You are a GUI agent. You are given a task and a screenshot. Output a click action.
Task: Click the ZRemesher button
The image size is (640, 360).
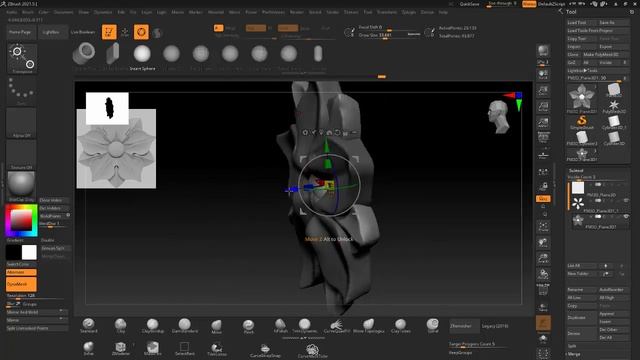click(x=464, y=326)
